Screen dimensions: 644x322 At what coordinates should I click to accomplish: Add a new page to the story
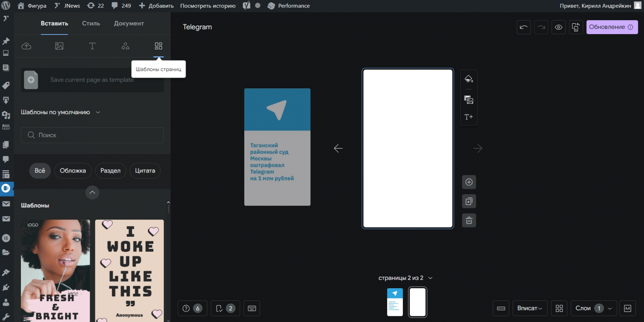tap(469, 182)
